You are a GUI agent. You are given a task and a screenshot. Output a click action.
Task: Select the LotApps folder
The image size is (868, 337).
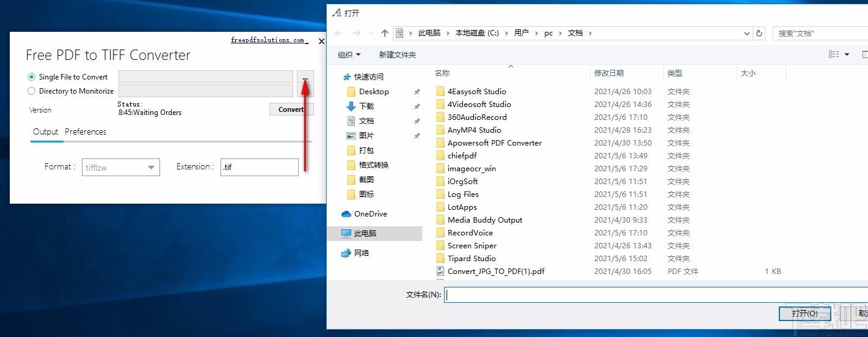tap(462, 207)
